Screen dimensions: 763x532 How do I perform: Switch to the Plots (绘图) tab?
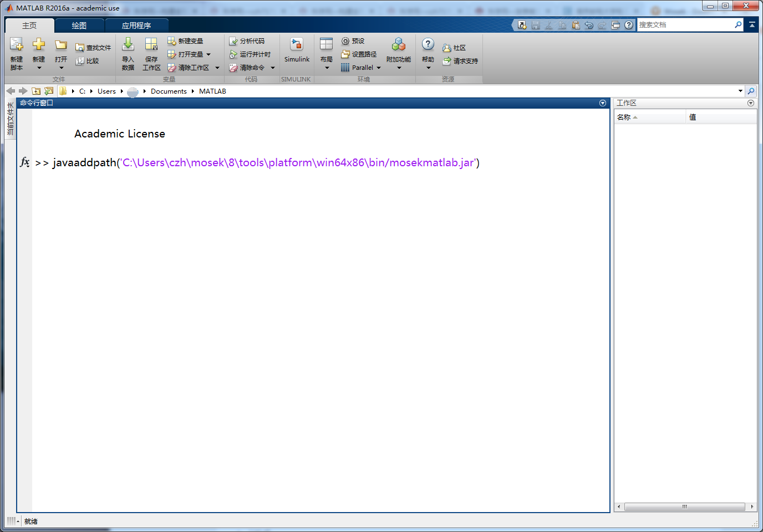(79, 25)
